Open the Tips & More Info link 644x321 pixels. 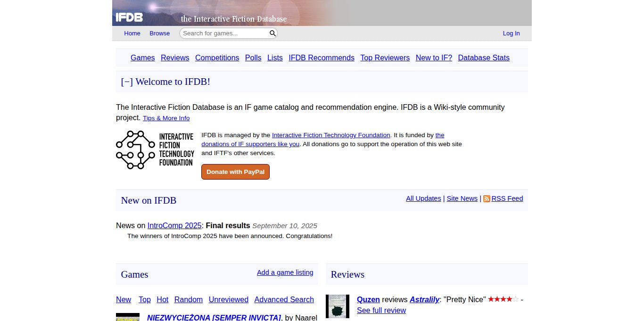(166, 118)
